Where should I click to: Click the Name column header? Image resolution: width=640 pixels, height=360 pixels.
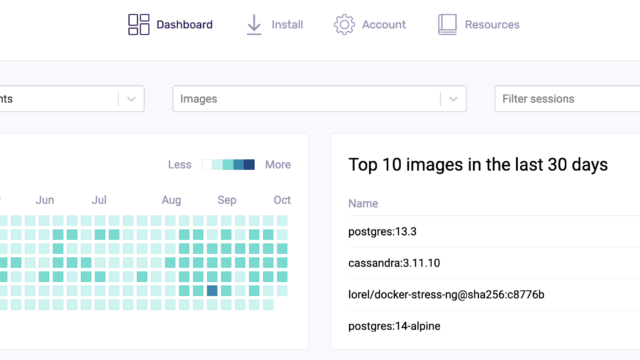click(363, 203)
